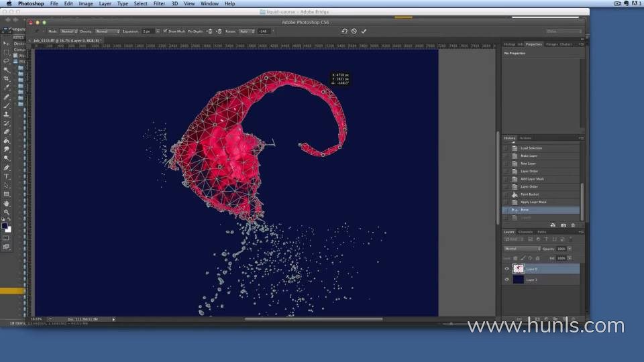Select the Hand tool
This screenshot has width=644, height=362.
tap(6, 204)
